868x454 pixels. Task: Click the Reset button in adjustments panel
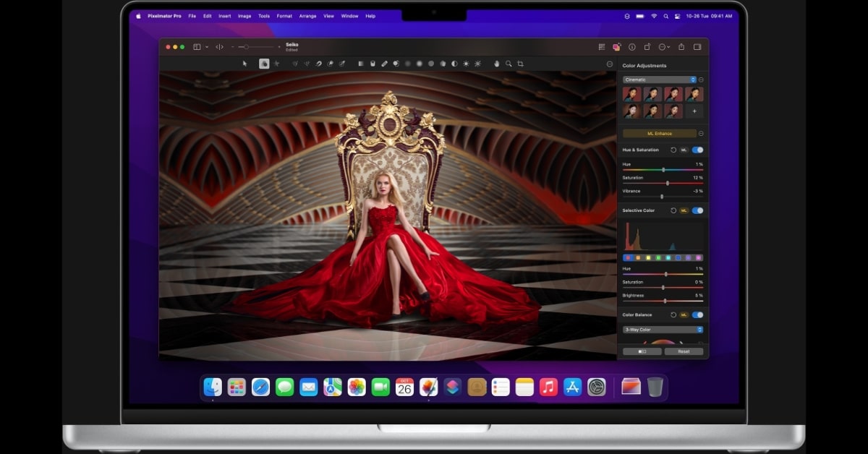coord(684,351)
